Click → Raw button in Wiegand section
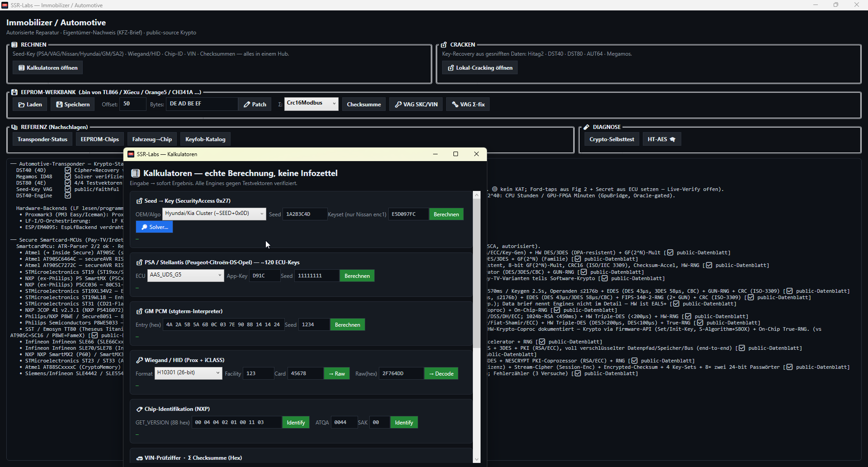The image size is (868, 467). 337,374
